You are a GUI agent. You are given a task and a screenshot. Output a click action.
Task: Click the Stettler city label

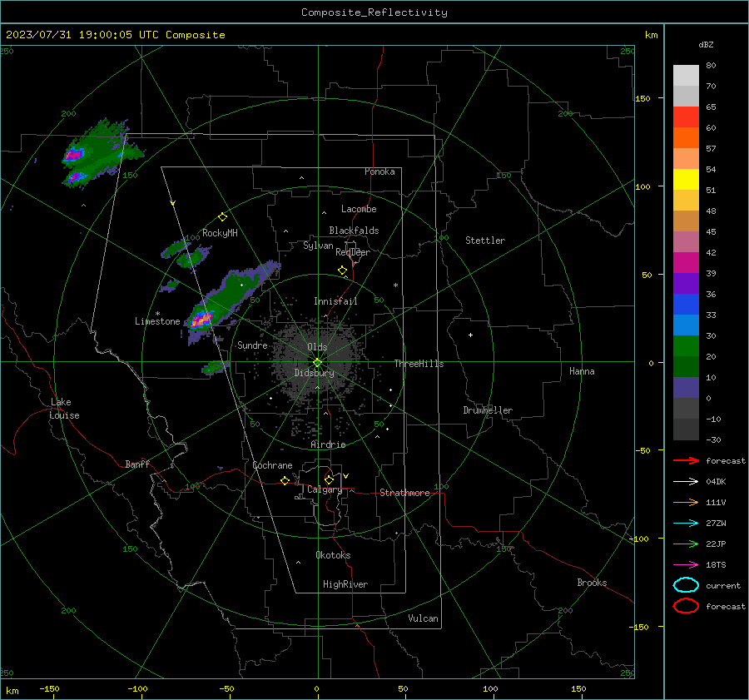[x=485, y=241]
